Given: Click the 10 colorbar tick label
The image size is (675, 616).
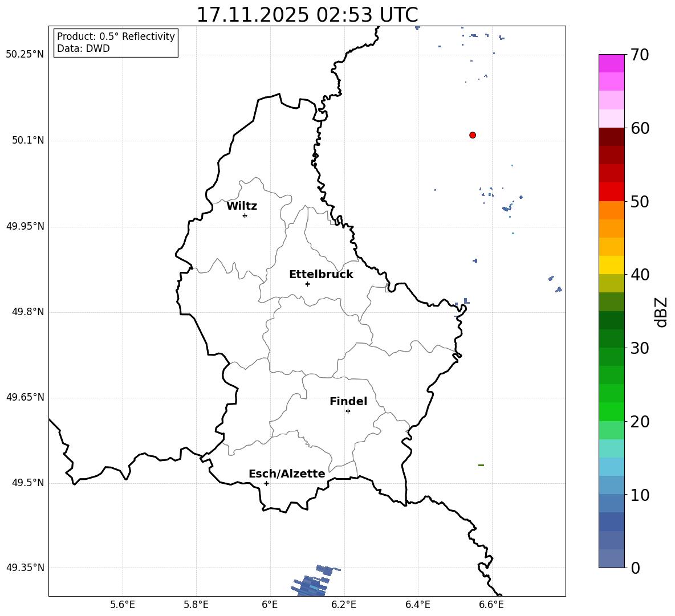Looking at the screenshot, I should pos(640,495).
